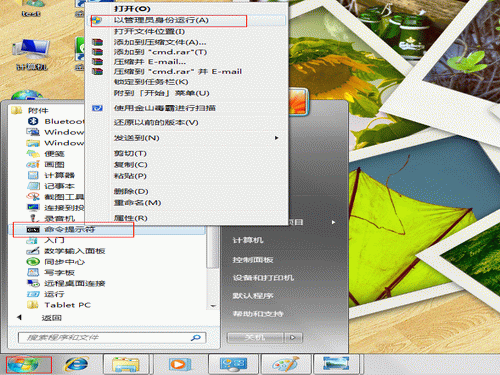Open 控制面板 from Start menu
The height and width of the screenshot is (375, 500).
(253, 260)
